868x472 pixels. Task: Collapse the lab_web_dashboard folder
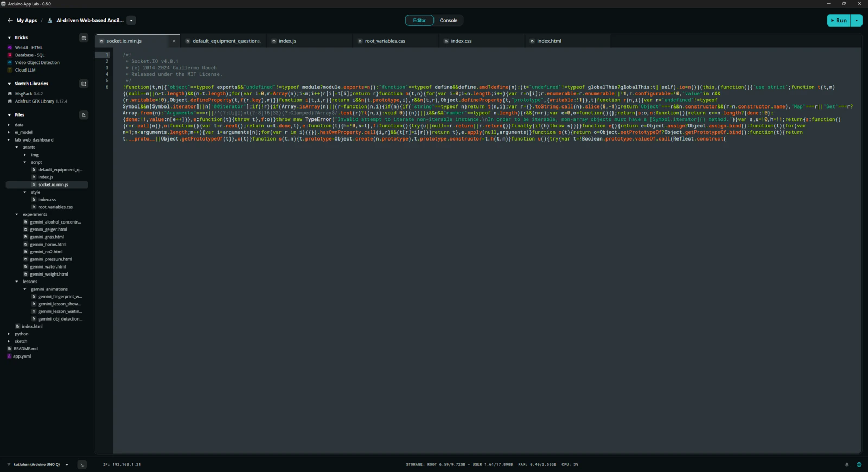(9, 140)
